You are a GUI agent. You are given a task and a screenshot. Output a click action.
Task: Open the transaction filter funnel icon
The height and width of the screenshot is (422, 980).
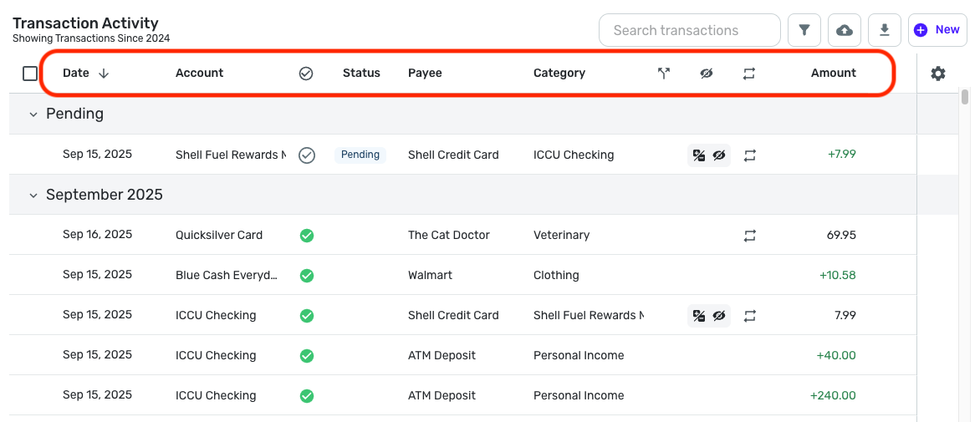point(804,30)
